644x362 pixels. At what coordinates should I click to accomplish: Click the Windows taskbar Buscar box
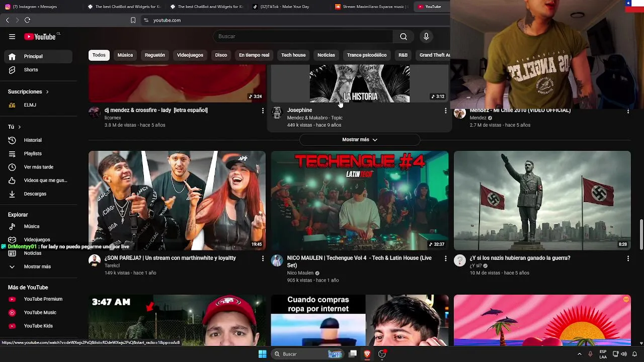(x=307, y=354)
